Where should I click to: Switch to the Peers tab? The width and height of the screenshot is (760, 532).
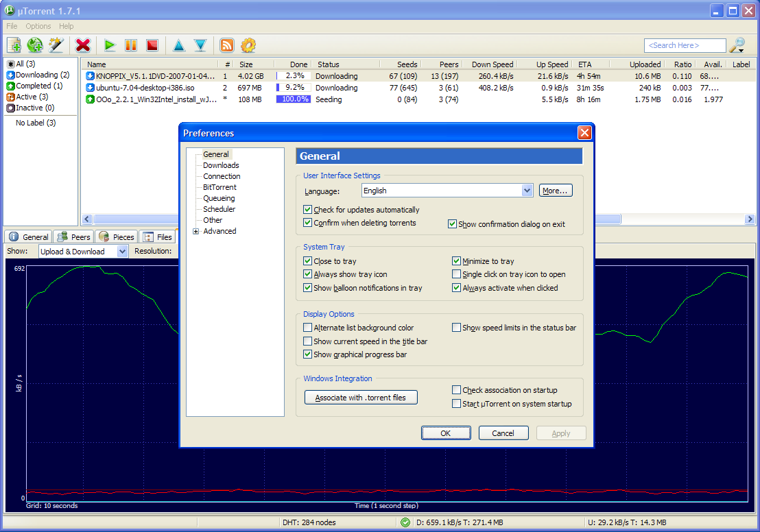pos(73,237)
